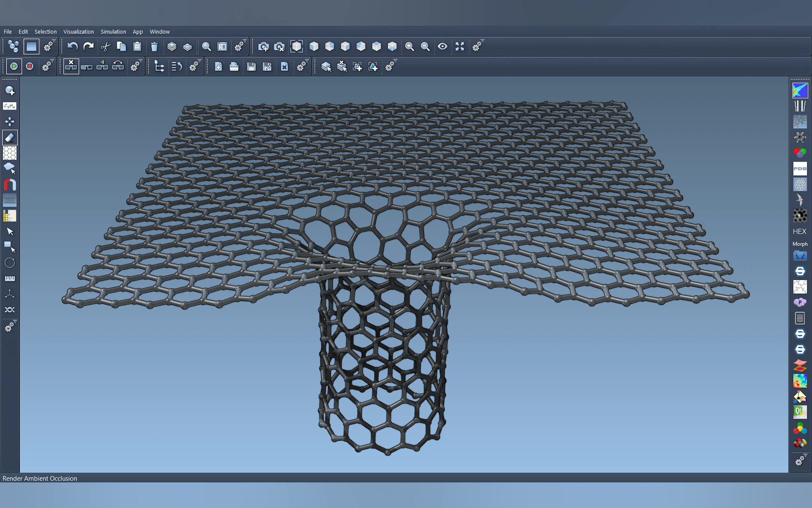The height and width of the screenshot is (508, 812).
Task: Select the red magnet tool
Action: point(10,185)
